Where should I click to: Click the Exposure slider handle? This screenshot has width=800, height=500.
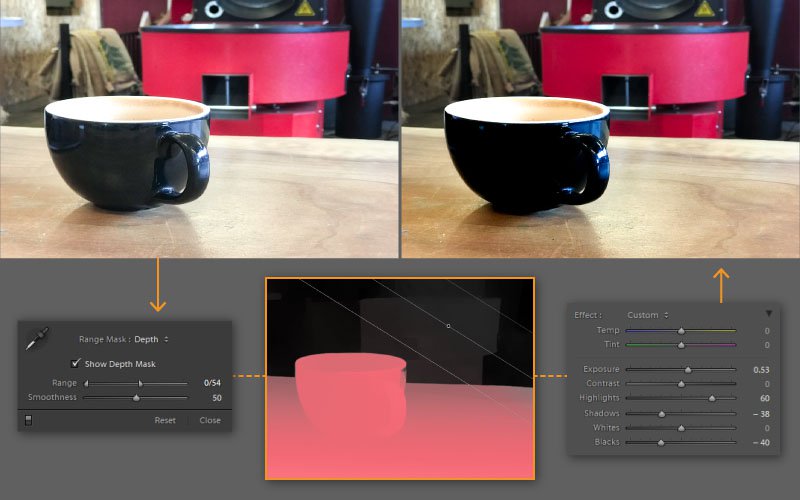(688, 370)
